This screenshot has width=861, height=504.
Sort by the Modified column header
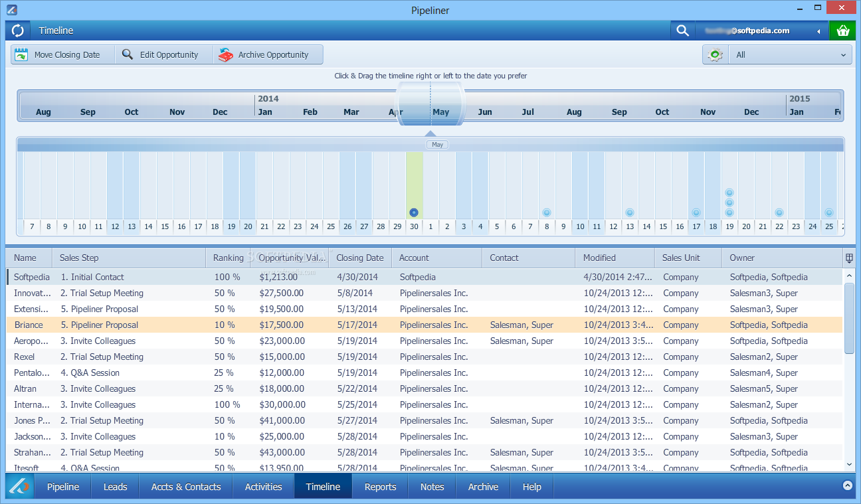[615, 258]
